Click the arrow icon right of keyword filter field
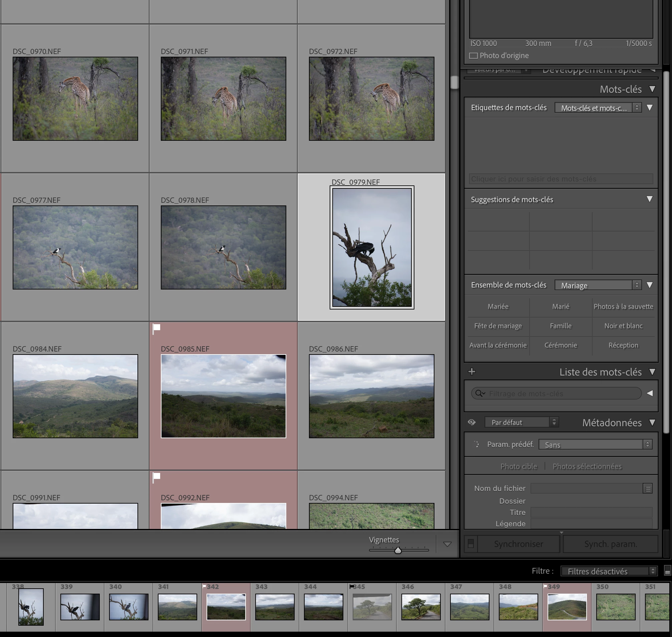This screenshot has width=672, height=637. [650, 393]
